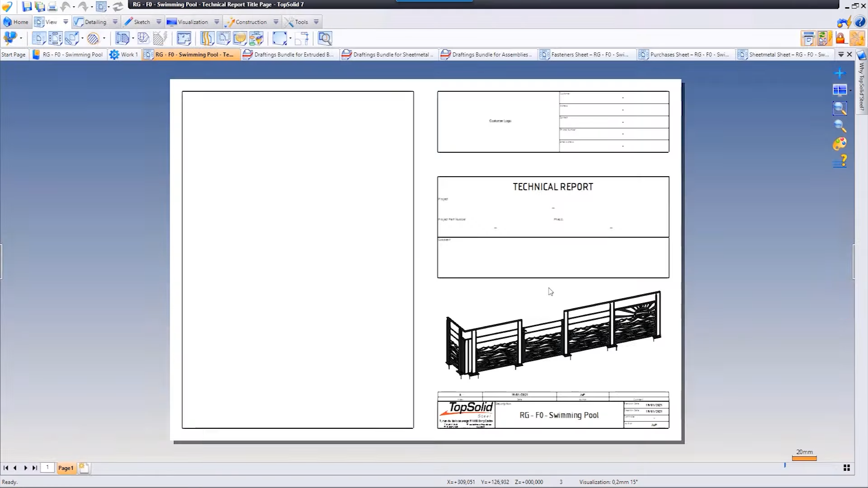This screenshot has height=488, width=868.
Task: Expand the Visualization menu dropdown arrow
Action: (x=217, y=22)
